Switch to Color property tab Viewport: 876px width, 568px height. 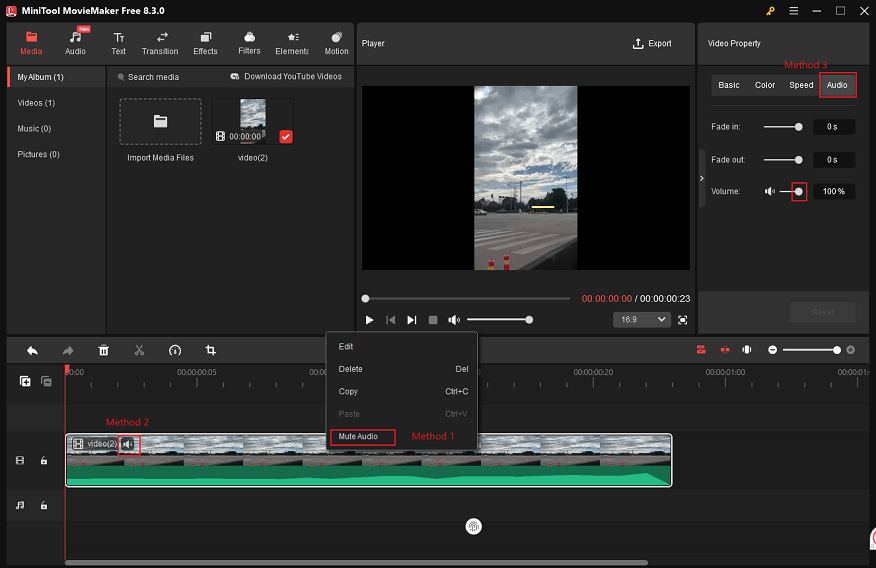pyautogui.click(x=765, y=85)
